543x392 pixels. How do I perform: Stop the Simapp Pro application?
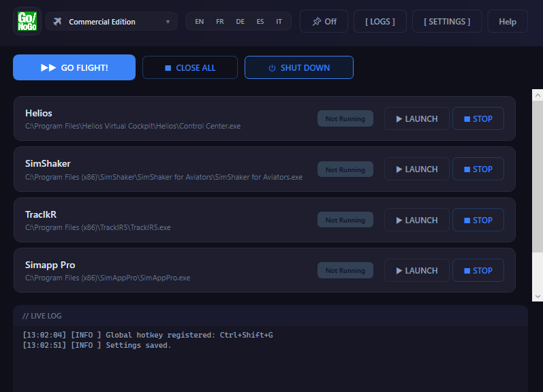(478, 270)
